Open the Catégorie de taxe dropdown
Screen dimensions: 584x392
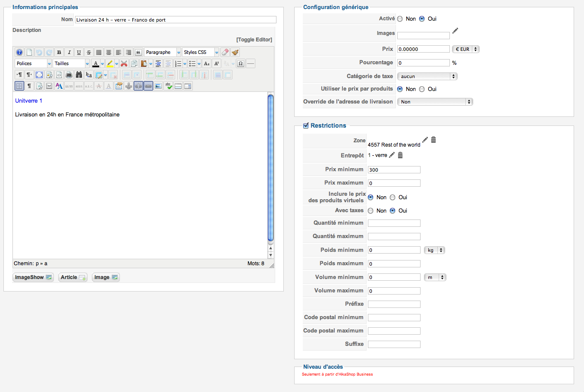pyautogui.click(x=427, y=76)
